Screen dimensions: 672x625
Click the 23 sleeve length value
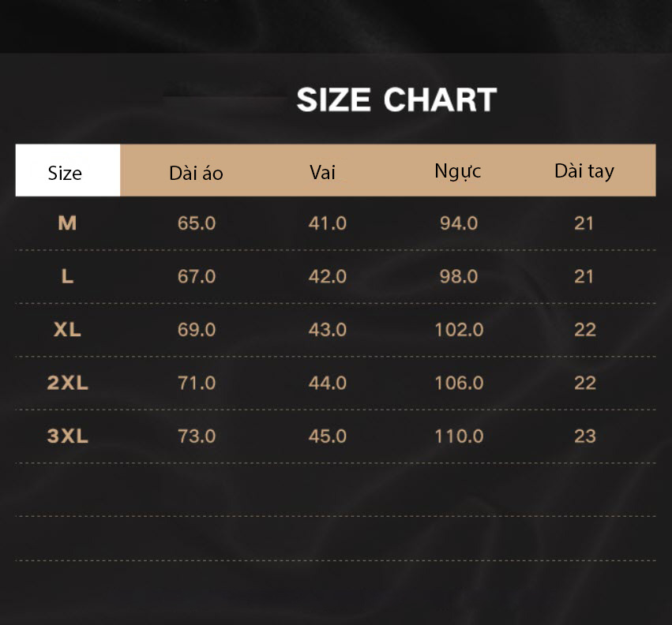click(x=585, y=436)
